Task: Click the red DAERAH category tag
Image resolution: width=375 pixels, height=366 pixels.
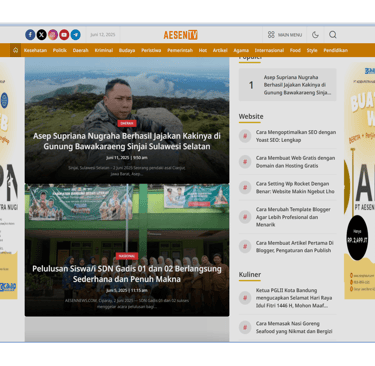Action: click(127, 123)
